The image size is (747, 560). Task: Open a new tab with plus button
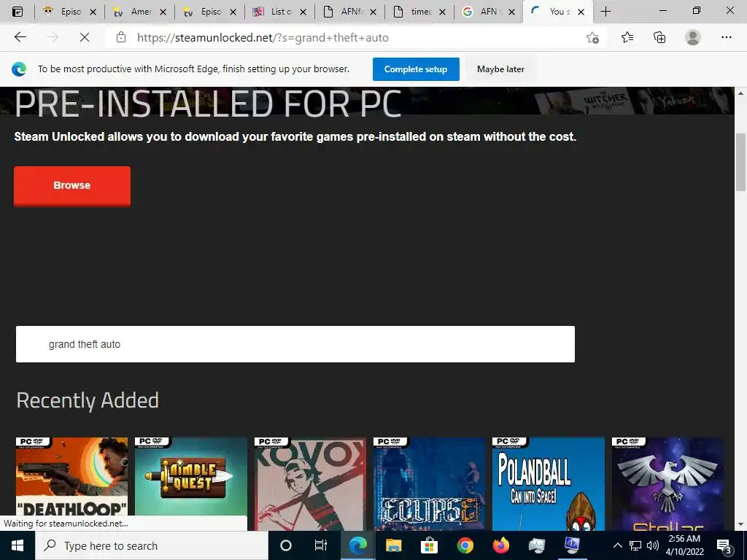tap(605, 12)
